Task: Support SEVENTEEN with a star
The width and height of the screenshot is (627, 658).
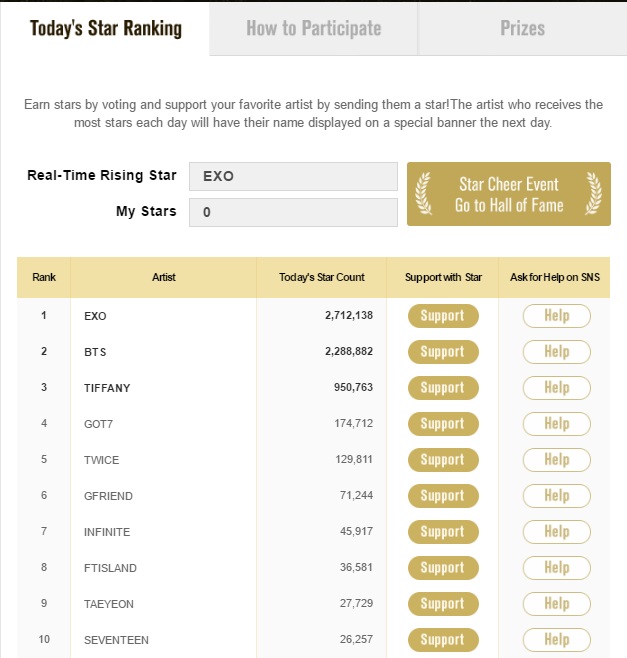Action: (x=443, y=640)
